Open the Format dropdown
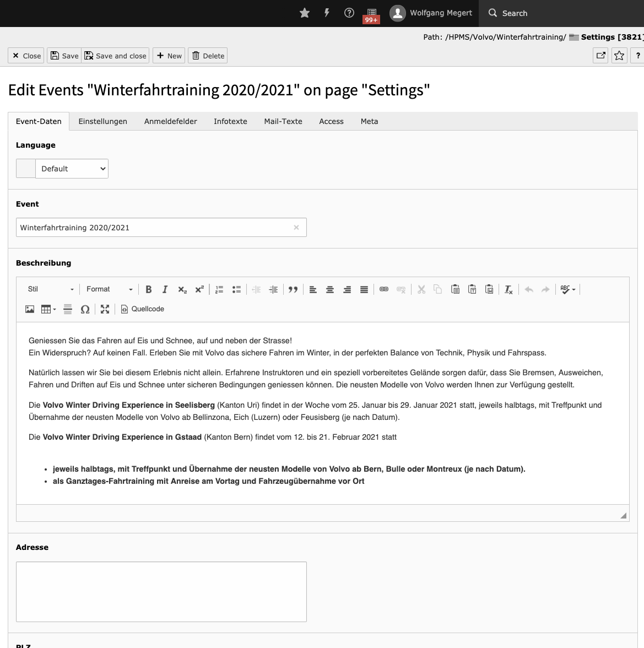This screenshot has height=648, width=644. (x=109, y=289)
